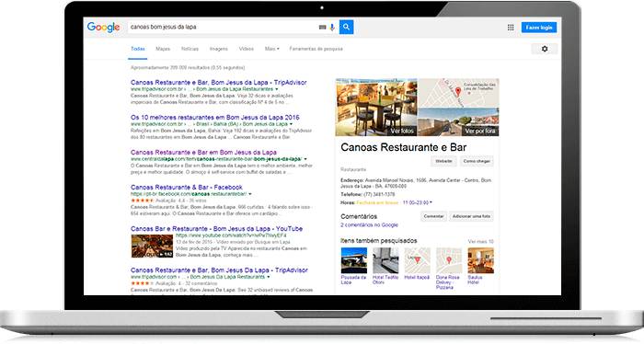Click the blue magnifier search button

346,27
